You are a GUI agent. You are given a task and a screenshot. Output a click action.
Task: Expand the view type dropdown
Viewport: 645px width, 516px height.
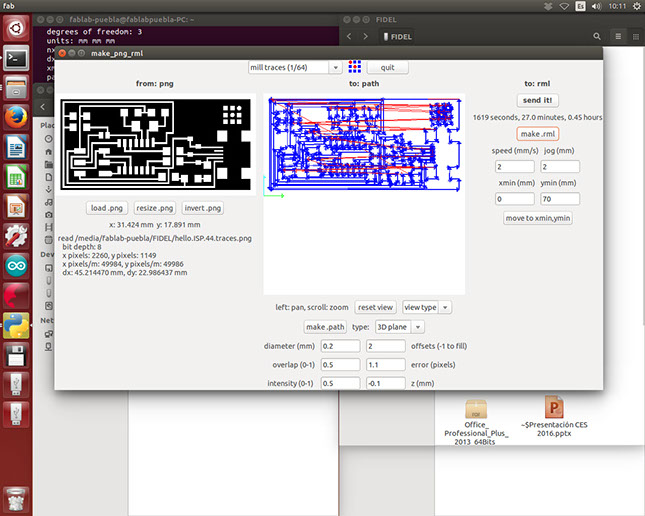point(427,307)
